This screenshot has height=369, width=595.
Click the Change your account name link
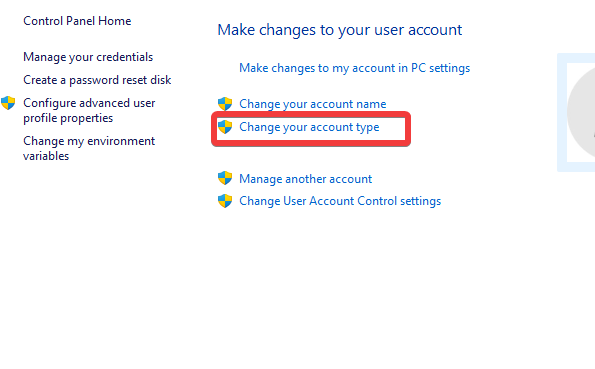pos(312,104)
